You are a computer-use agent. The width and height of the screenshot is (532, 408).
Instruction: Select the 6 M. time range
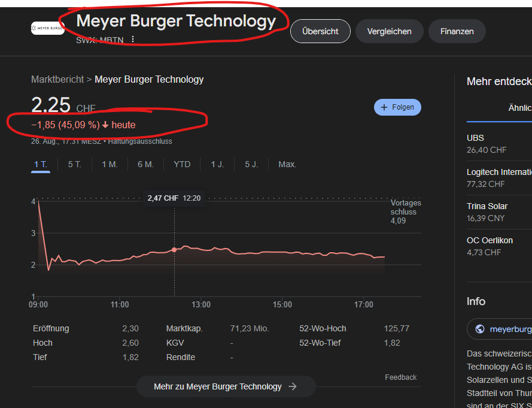pos(145,164)
